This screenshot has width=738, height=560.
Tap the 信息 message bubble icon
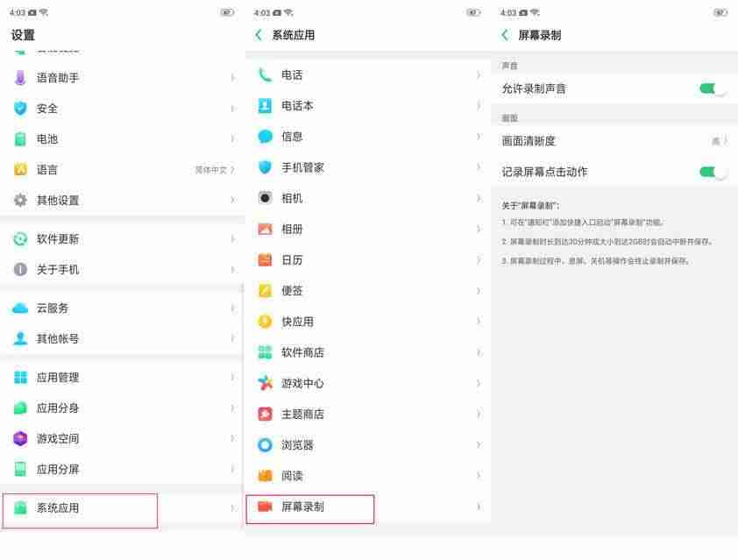coord(265,137)
